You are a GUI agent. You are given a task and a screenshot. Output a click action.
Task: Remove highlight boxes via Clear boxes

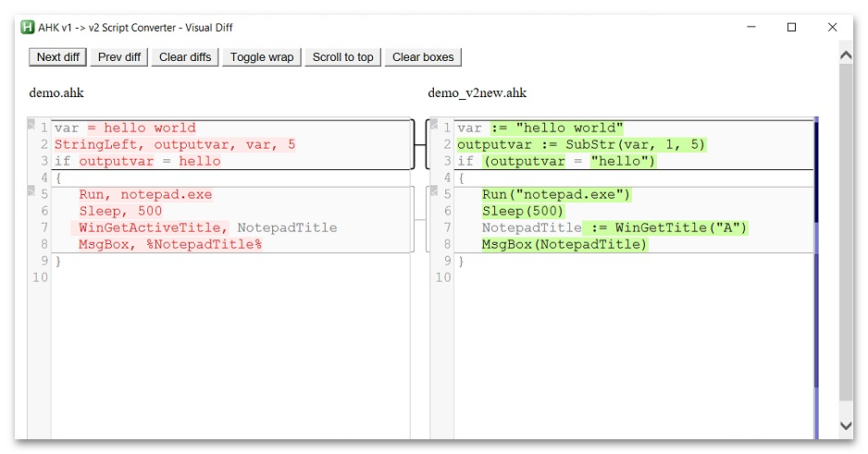click(x=423, y=57)
